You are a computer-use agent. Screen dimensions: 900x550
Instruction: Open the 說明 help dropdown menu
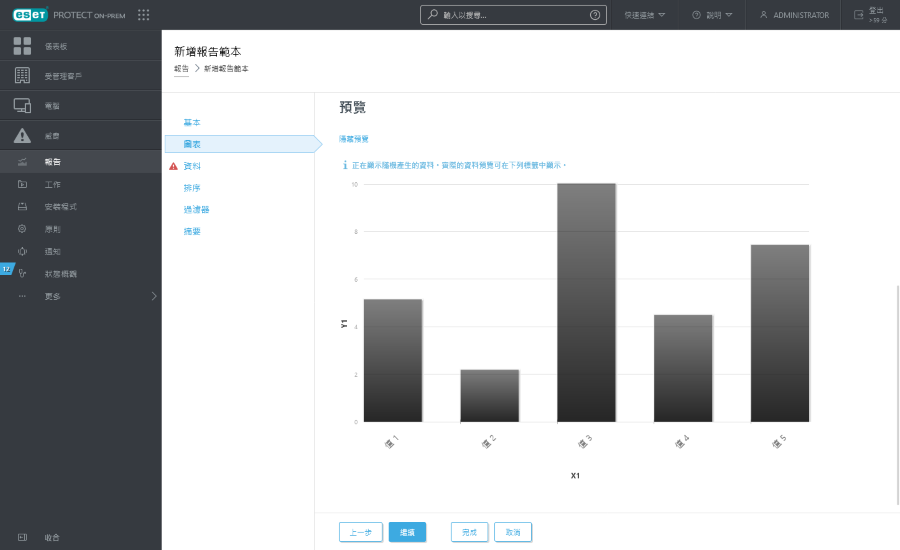pos(712,15)
